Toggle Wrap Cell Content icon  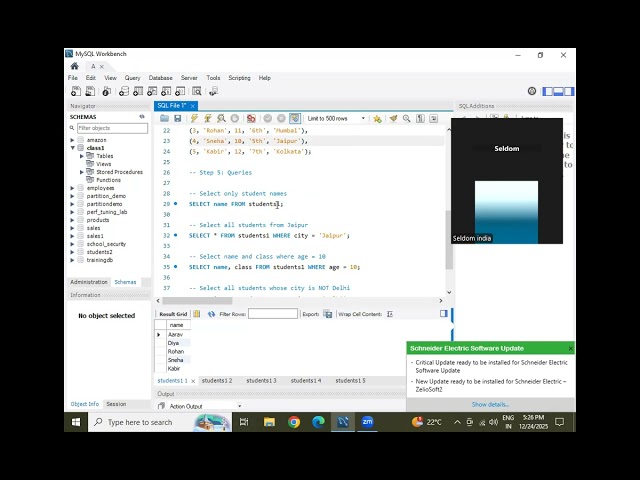tap(390, 314)
